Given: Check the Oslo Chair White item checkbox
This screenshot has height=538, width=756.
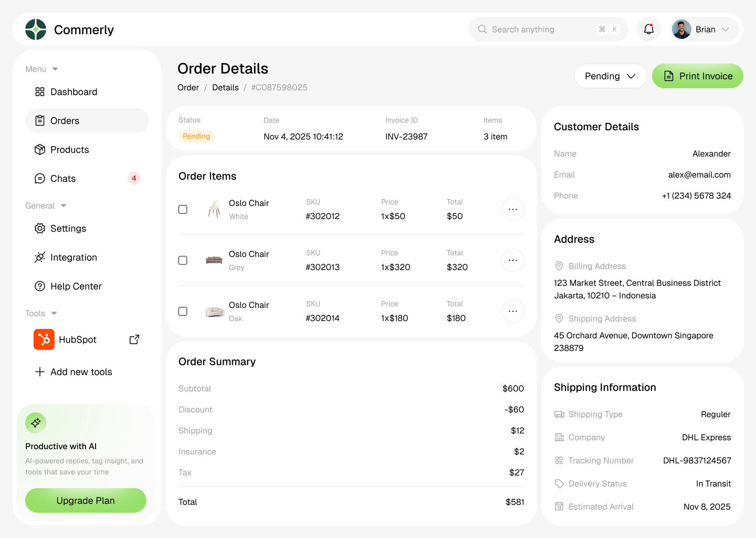Looking at the screenshot, I should click(x=183, y=209).
